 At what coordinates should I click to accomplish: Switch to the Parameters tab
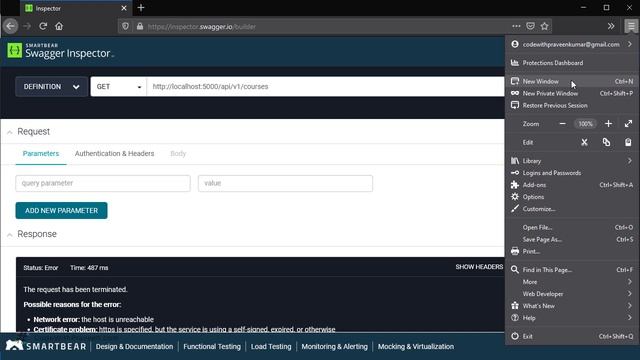(x=41, y=154)
